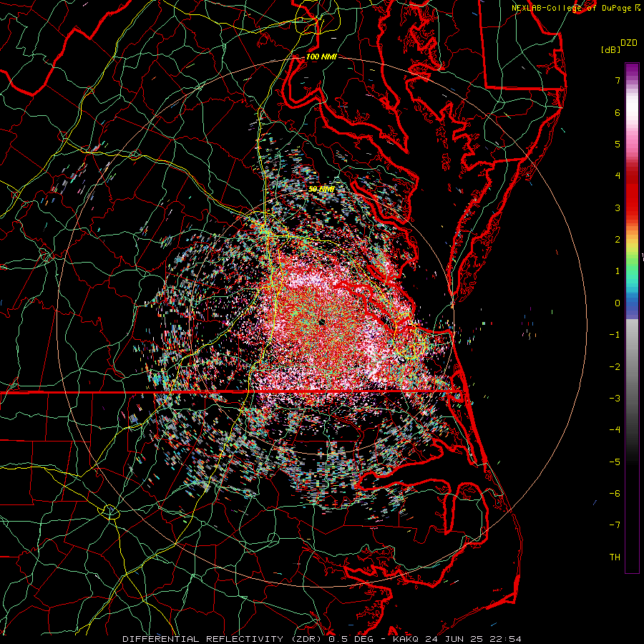
Task: Click the scale value -3
Action: click(x=615, y=399)
